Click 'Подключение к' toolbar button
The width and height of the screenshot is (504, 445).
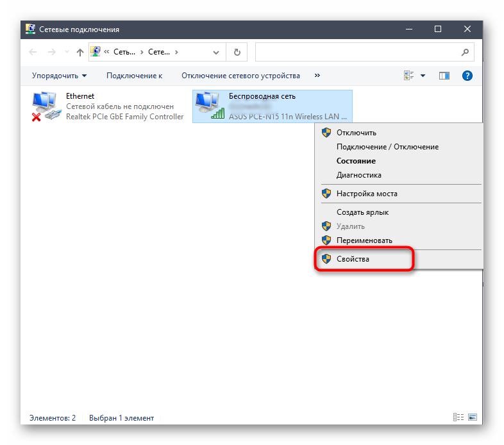(x=135, y=76)
